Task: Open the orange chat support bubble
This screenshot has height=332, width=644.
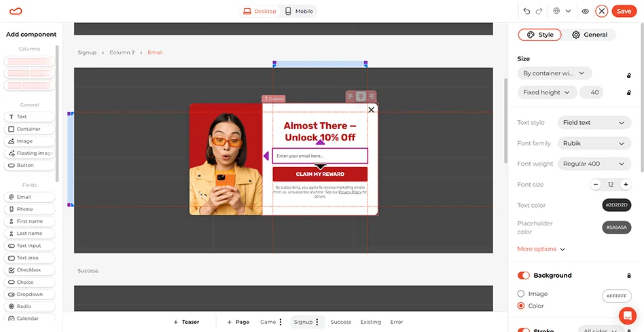Action: click(x=627, y=316)
